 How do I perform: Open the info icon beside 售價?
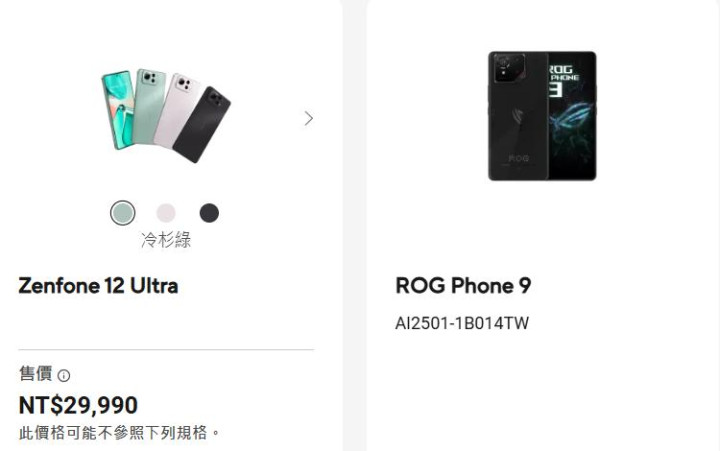pyautogui.click(x=64, y=376)
